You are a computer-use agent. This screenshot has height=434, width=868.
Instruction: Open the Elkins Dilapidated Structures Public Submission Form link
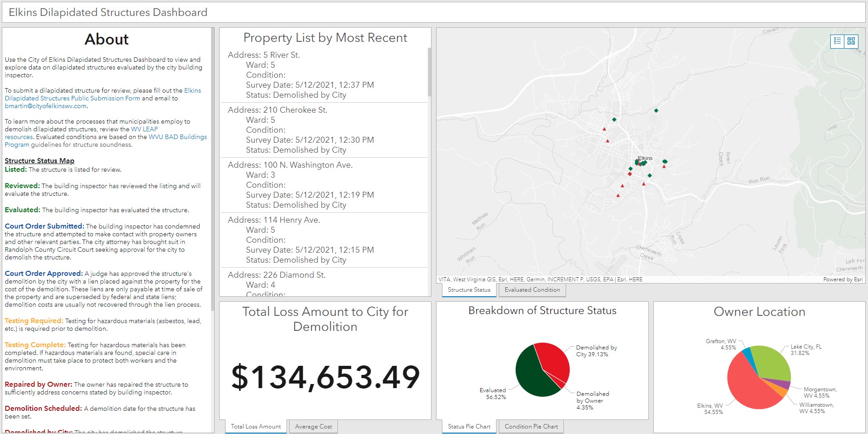pos(72,98)
